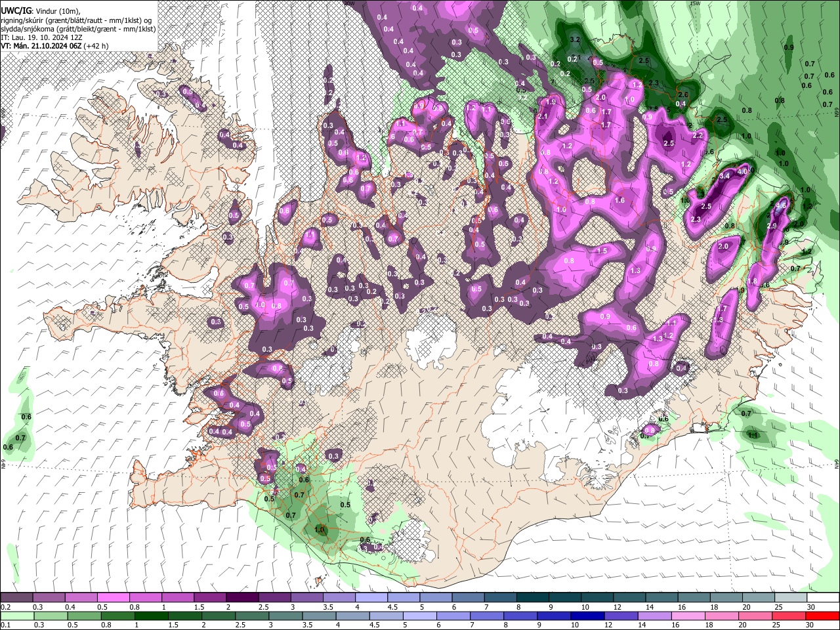Select the mauve 0.3 snow legend swatch
The width and height of the screenshot is (840, 630).
[49, 598]
